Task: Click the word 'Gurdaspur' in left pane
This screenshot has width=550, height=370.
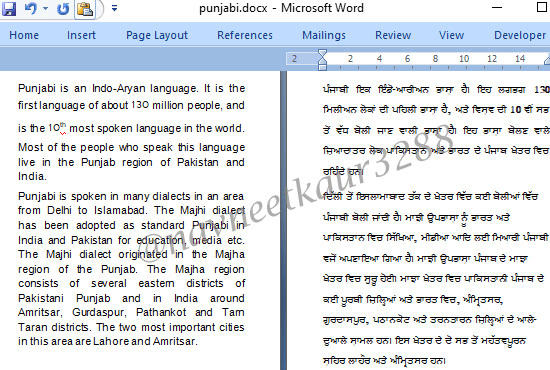Action: coord(98,312)
